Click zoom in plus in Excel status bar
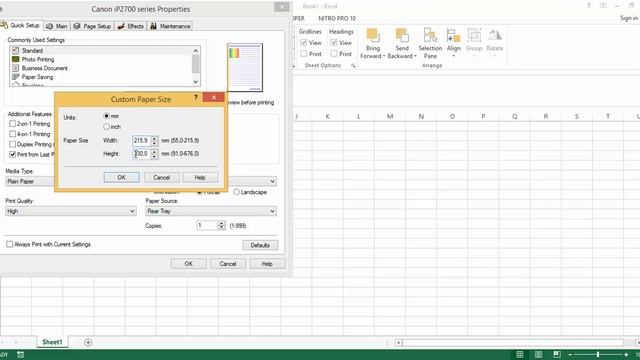 626,355
